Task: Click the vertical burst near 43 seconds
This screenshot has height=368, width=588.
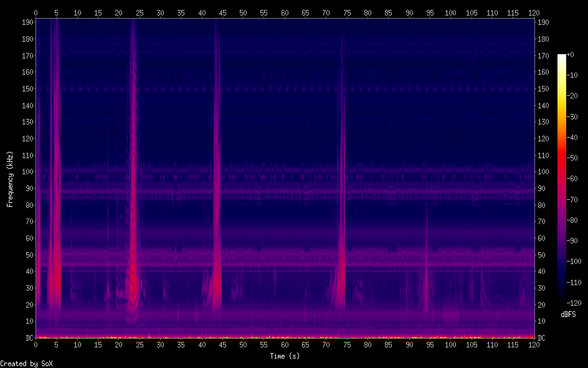Action: pyautogui.click(x=216, y=187)
